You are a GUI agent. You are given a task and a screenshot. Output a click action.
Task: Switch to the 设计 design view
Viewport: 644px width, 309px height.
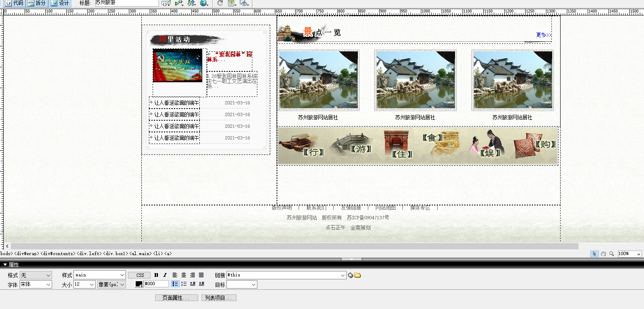coord(60,3)
